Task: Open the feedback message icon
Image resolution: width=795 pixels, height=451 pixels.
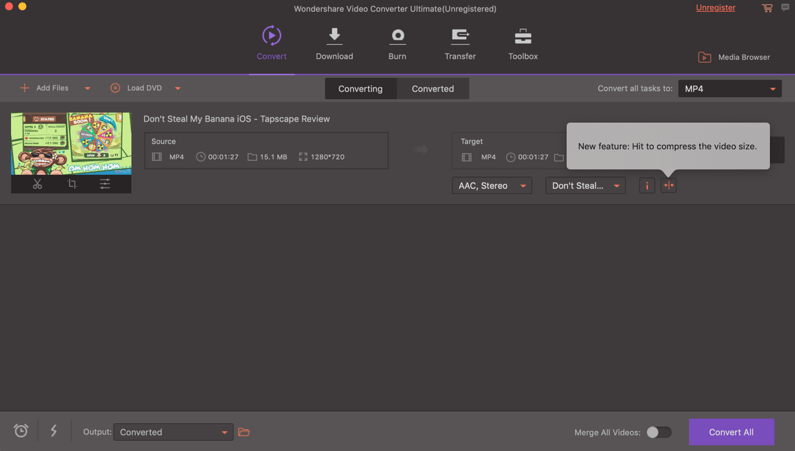Action: 785,7
